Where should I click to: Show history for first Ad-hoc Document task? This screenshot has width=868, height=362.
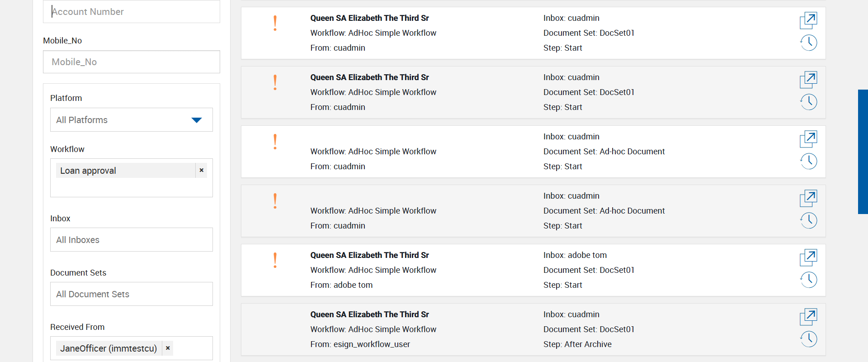click(808, 162)
